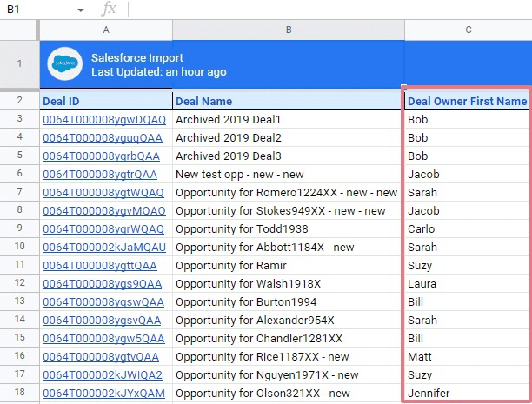Click the Deal Name header cell
This screenshot has width=532, height=404.
click(x=204, y=101)
